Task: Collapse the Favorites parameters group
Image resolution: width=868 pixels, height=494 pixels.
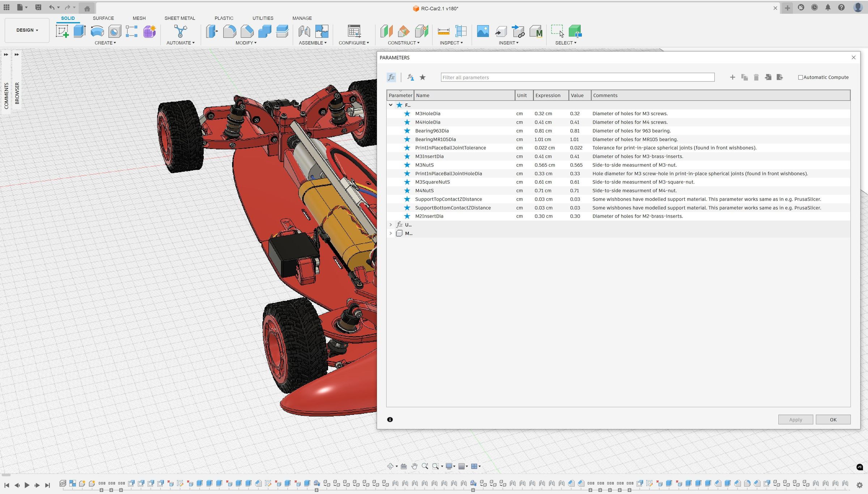Action: click(x=391, y=104)
